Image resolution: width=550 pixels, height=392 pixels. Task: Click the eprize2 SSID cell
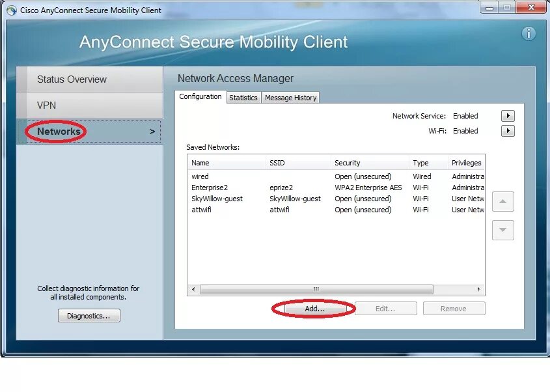tap(281, 188)
